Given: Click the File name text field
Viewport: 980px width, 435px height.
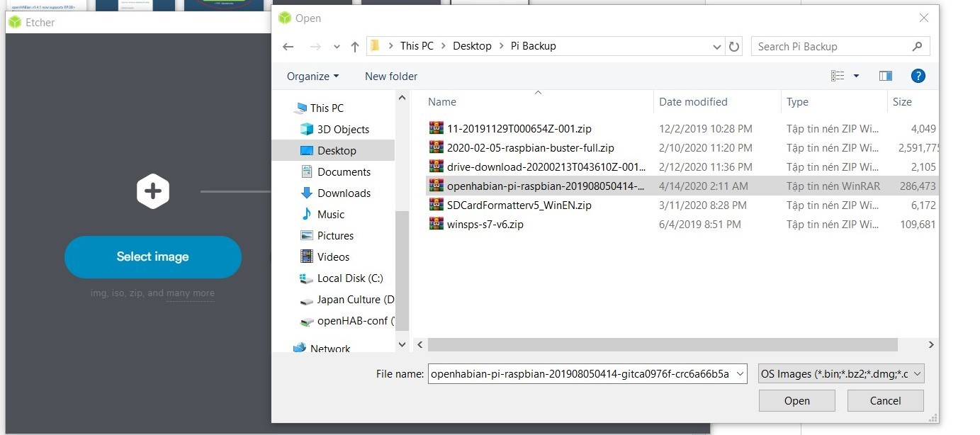Looking at the screenshot, I should point(581,373).
